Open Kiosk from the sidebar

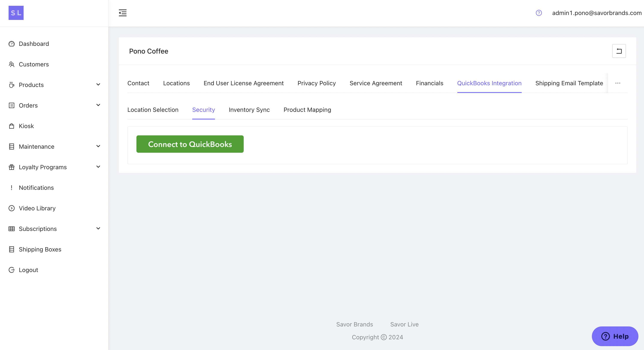tap(26, 126)
